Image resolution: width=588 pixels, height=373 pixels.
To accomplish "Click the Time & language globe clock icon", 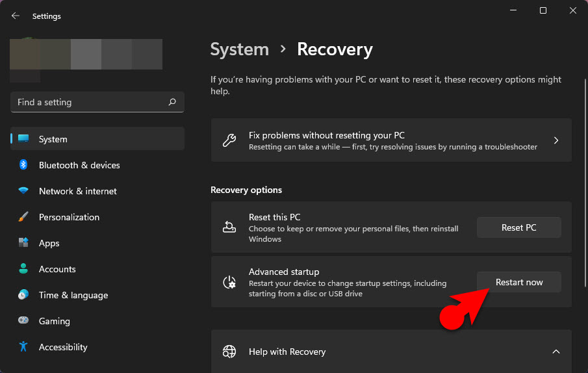I will point(23,294).
